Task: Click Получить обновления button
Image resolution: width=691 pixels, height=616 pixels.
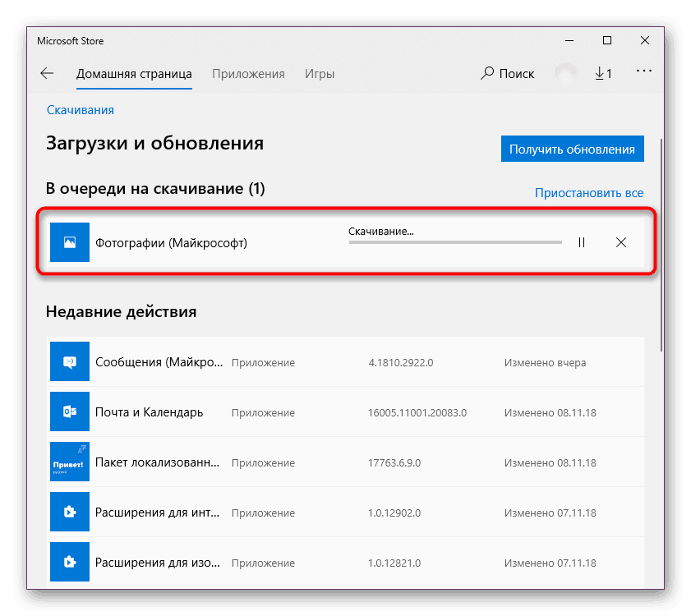Action: 572,149
